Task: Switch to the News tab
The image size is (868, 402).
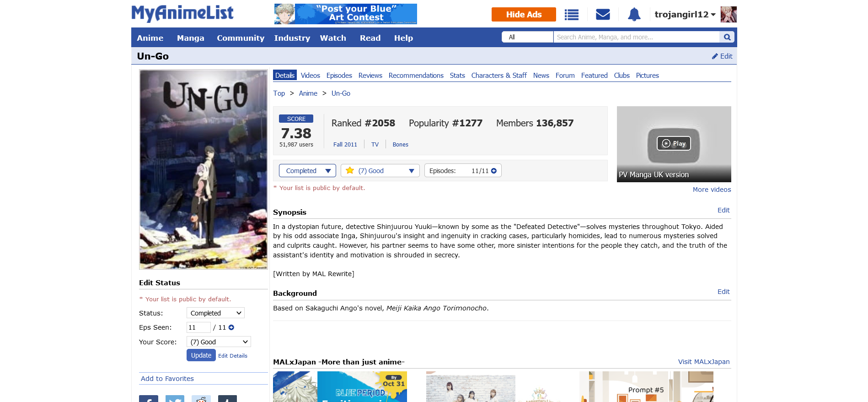Action: tap(541, 76)
